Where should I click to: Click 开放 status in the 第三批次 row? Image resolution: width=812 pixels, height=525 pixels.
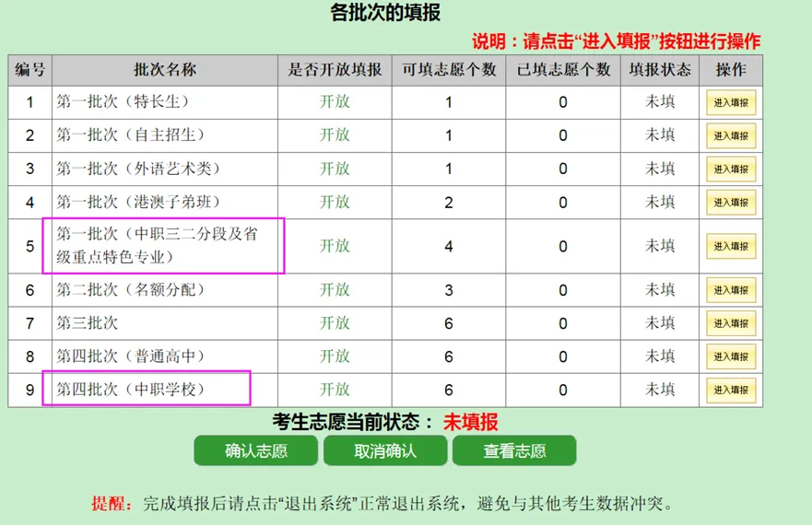pyautogui.click(x=335, y=322)
